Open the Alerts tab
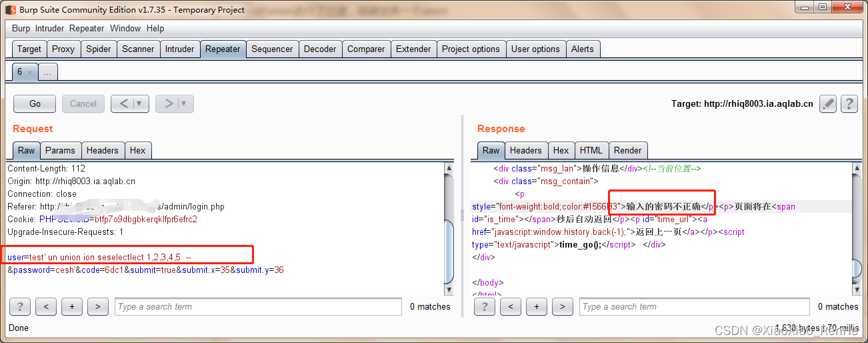Viewport: 868px width, 343px height. 583,49
